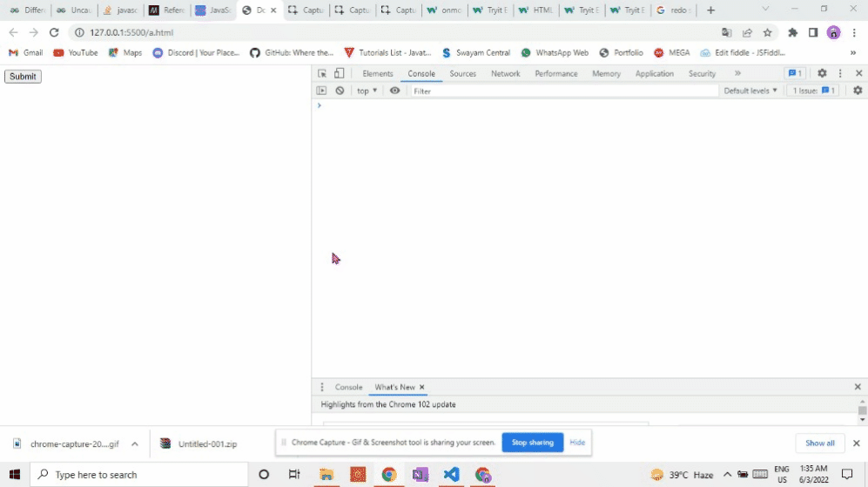Image resolution: width=868 pixels, height=487 pixels.
Task: Expand more DevTools tabs chevron
Action: (x=737, y=73)
